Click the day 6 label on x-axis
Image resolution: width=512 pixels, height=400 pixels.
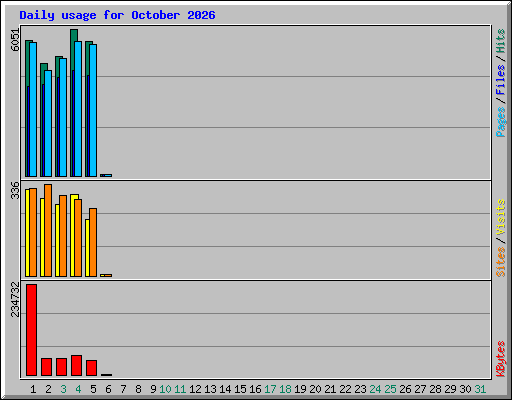click(108, 389)
